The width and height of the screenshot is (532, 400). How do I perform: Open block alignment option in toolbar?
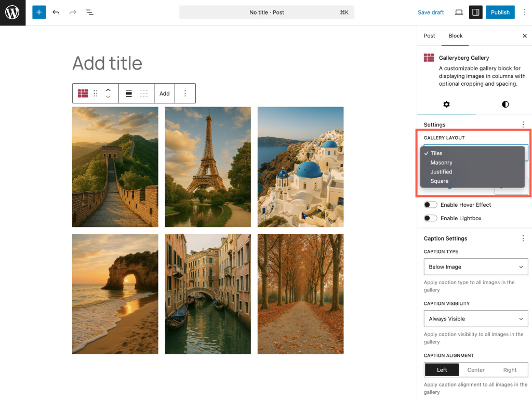pyautogui.click(x=129, y=94)
